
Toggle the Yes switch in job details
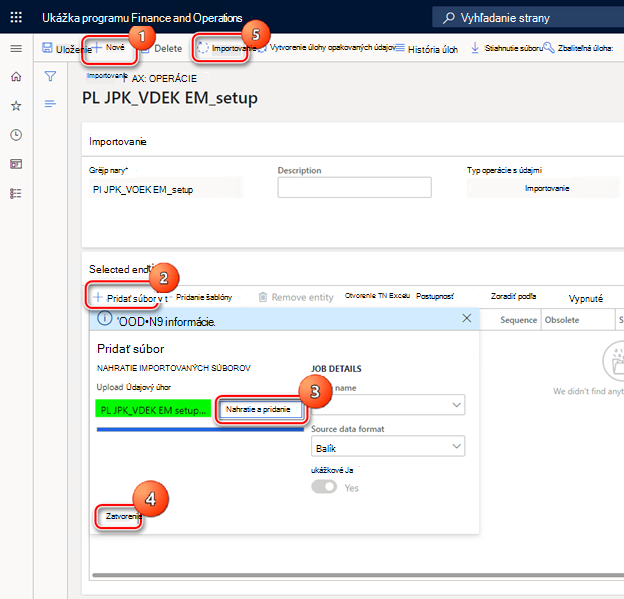click(324, 487)
